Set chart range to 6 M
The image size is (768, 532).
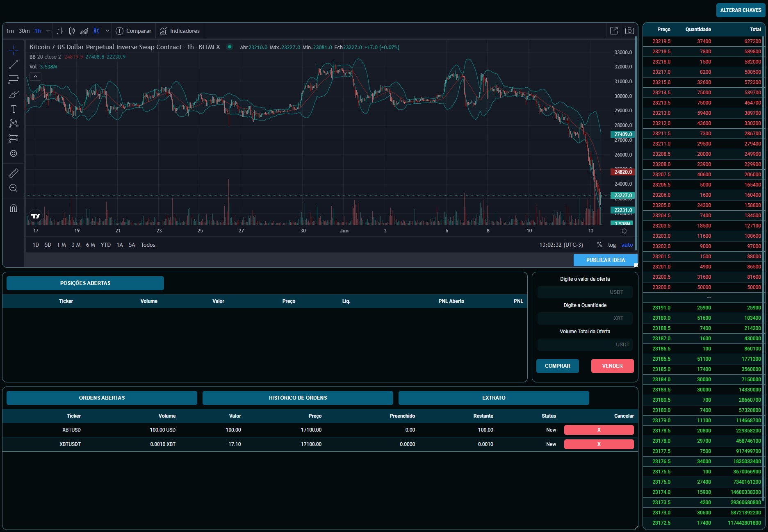pyautogui.click(x=91, y=245)
